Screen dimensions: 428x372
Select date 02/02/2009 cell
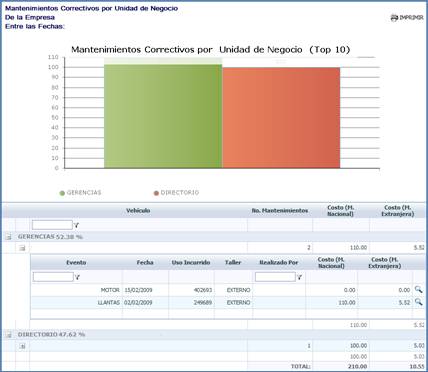pos(138,302)
